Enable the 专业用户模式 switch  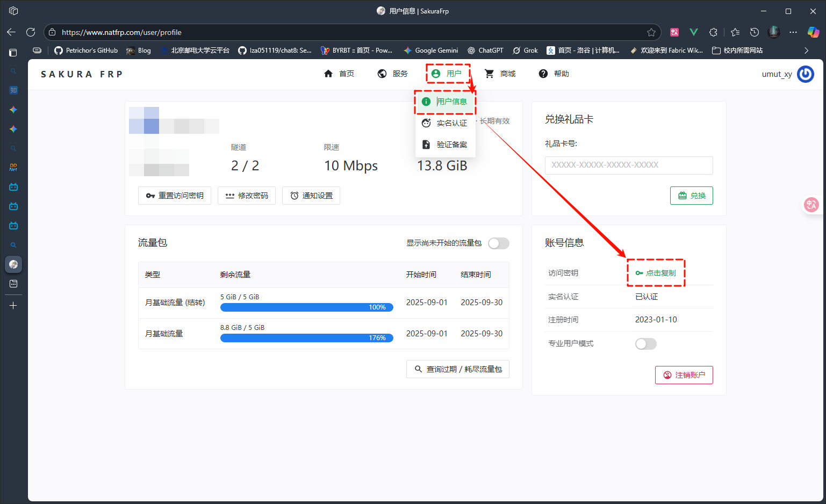coord(645,344)
